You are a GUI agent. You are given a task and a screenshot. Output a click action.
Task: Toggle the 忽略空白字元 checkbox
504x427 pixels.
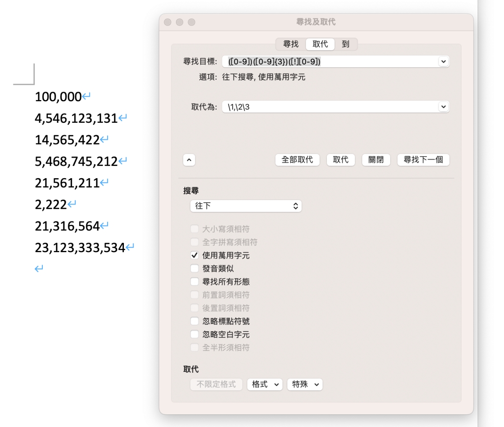(x=194, y=334)
